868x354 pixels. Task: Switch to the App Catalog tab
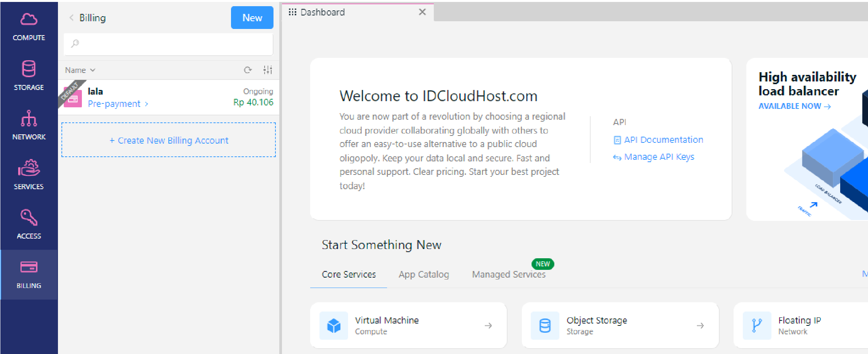pos(424,274)
